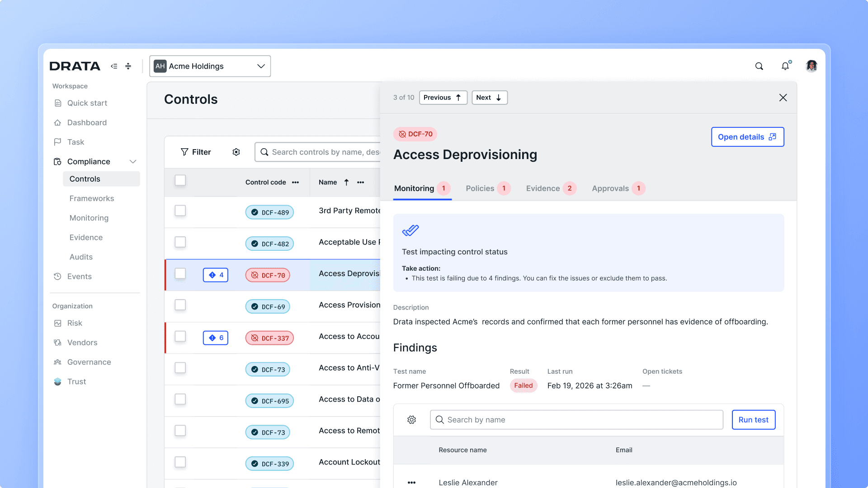This screenshot has width=868, height=488.
Task: Check the DCF-337 row checkbox
Action: pyautogui.click(x=180, y=336)
